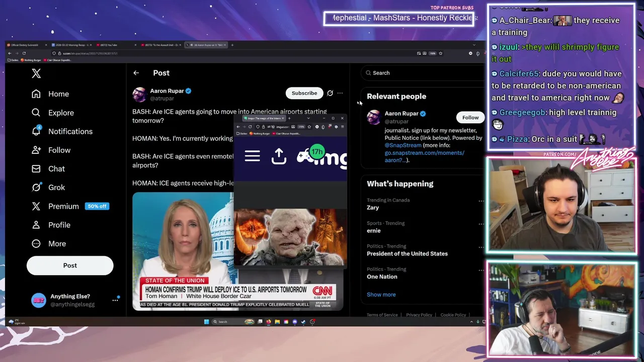Click the Premium X icon in the sidebar
This screenshot has height=362, width=644.
click(x=36, y=206)
